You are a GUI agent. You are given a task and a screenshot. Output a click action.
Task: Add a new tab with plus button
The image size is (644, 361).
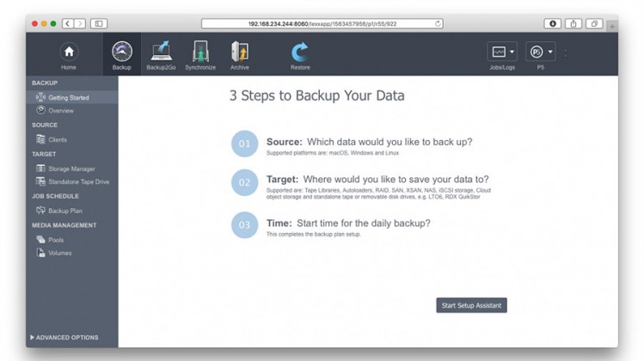tap(612, 27)
